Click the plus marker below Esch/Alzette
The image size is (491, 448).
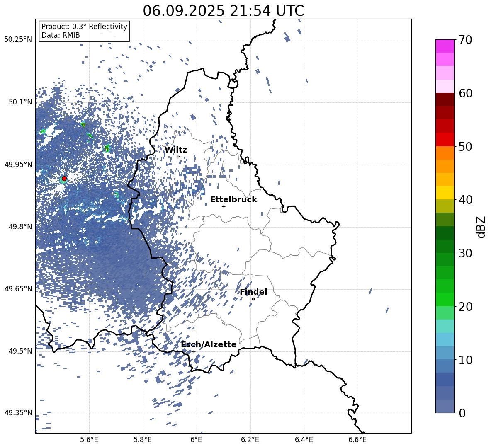coord(194,351)
